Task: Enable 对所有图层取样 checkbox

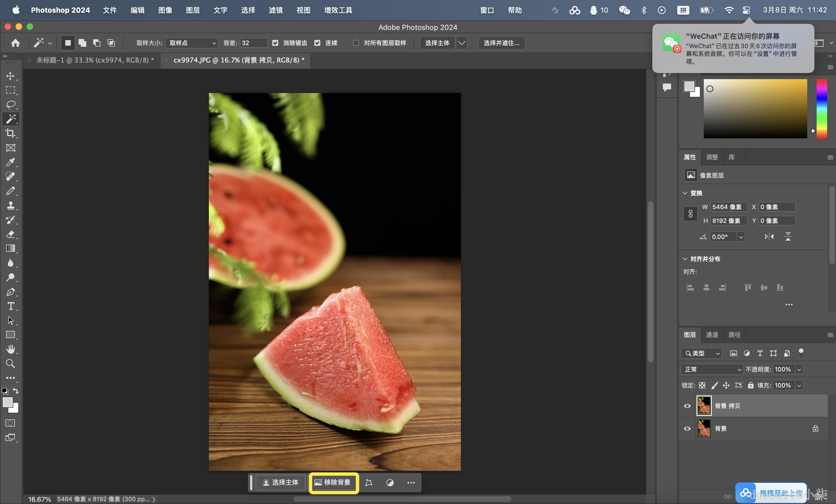Action: [356, 43]
